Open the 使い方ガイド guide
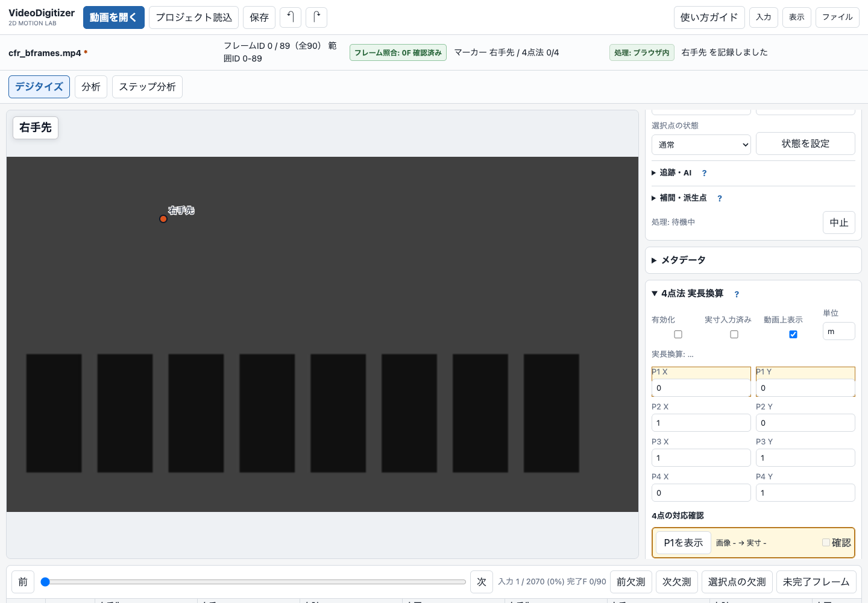 coord(709,17)
